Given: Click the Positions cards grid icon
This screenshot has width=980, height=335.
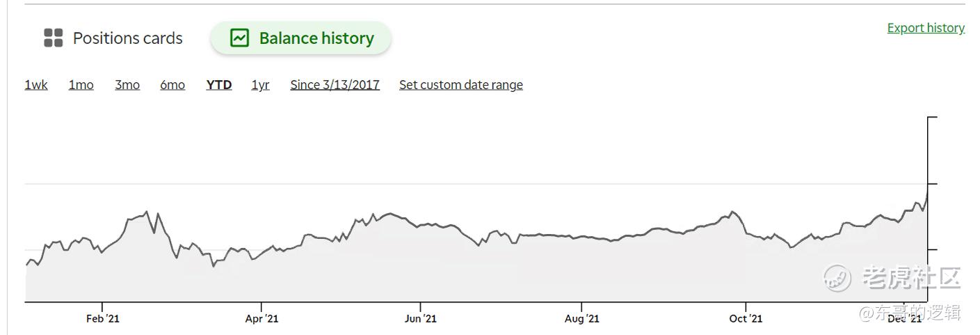Looking at the screenshot, I should [x=54, y=38].
